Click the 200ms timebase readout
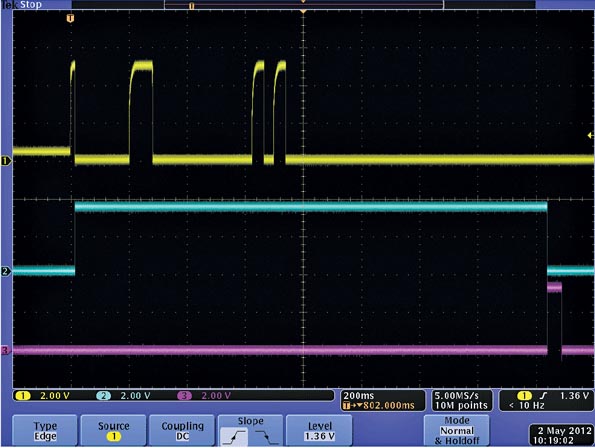595x448 pixels. [x=359, y=396]
